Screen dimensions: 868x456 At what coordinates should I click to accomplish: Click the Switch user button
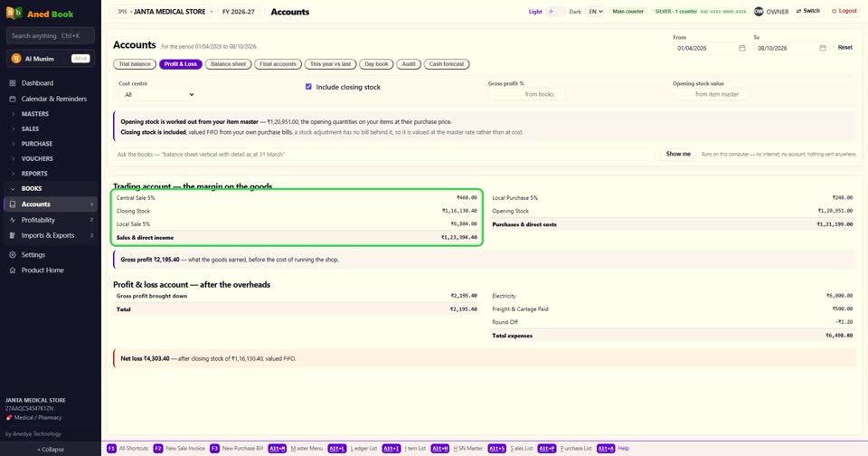pyautogui.click(x=808, y=11)
